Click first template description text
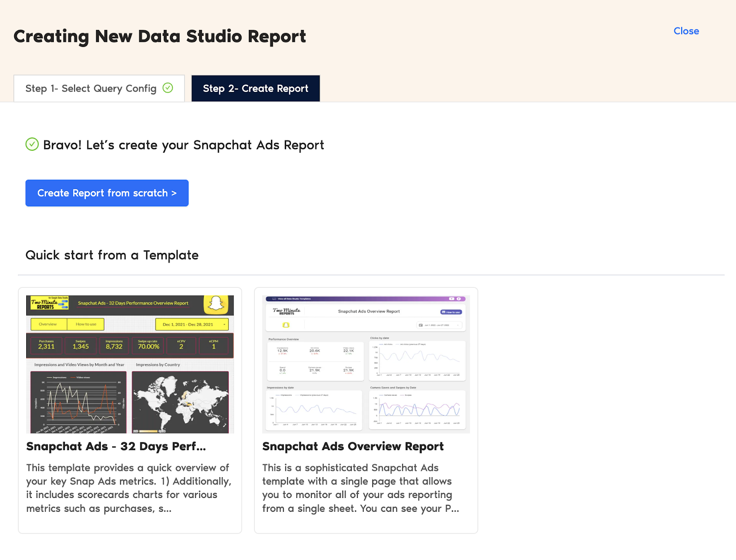This screenshot has height=560, width=736. pyautogui.click(x=129, y=488)
